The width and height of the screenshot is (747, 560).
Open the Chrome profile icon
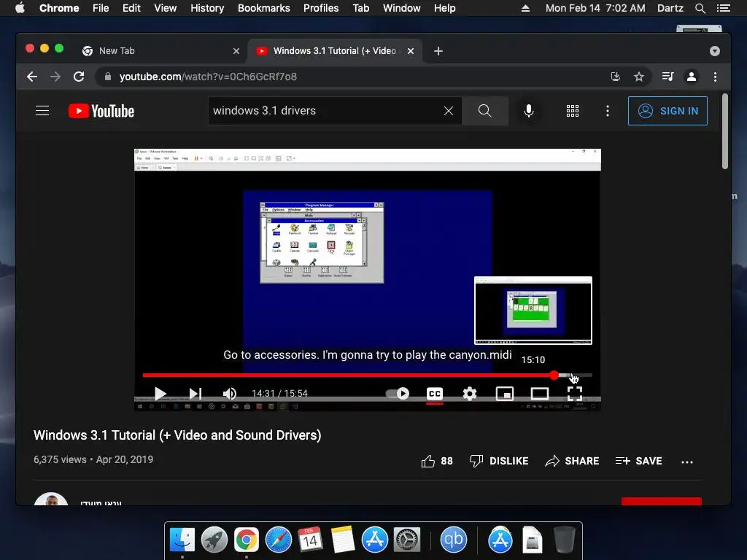click(692, 77)
